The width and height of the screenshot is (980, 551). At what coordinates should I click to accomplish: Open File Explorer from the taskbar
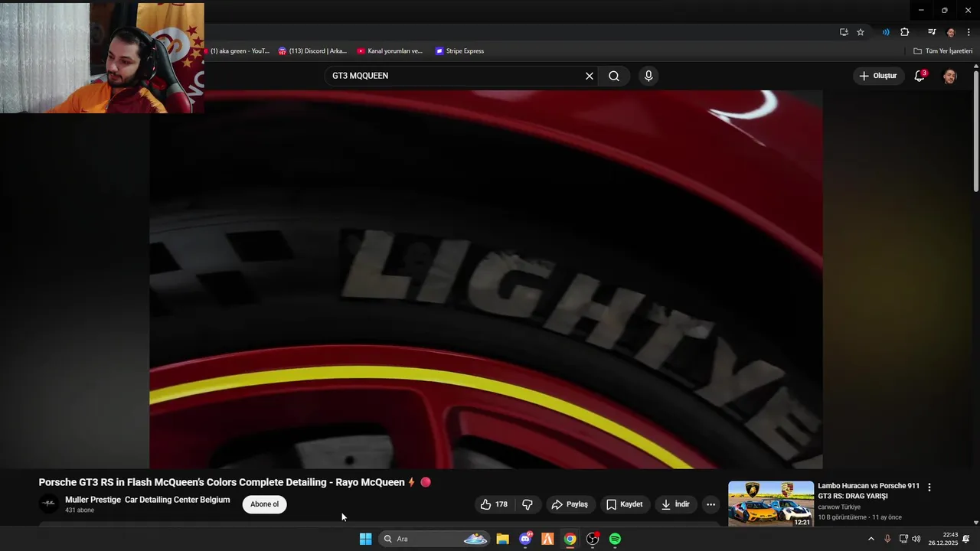click(502, 539)
